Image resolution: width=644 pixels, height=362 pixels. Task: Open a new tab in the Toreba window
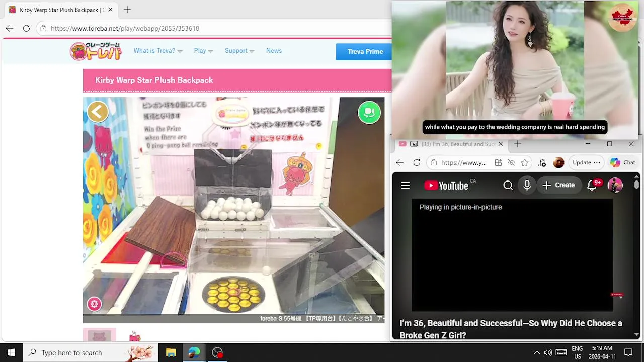(127, 10)
